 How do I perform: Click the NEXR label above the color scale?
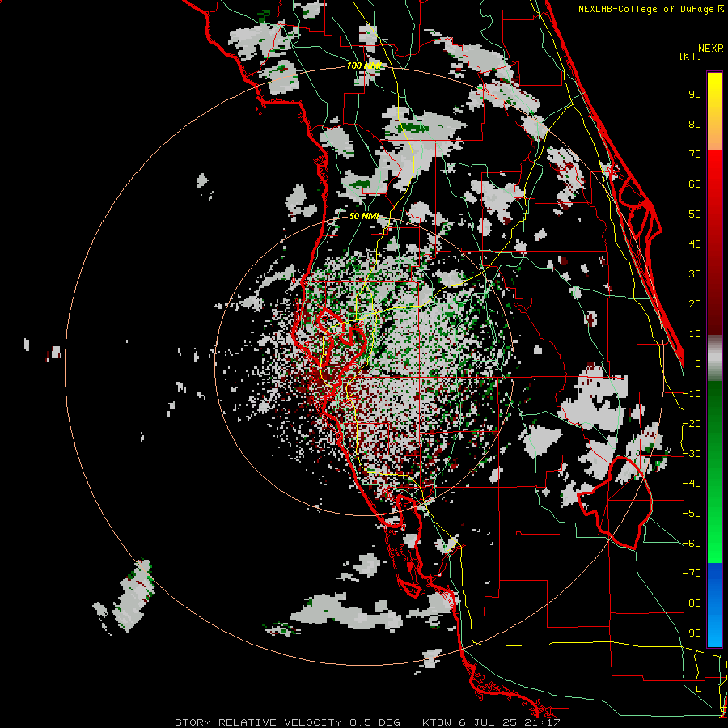click(x=711, y=49)
